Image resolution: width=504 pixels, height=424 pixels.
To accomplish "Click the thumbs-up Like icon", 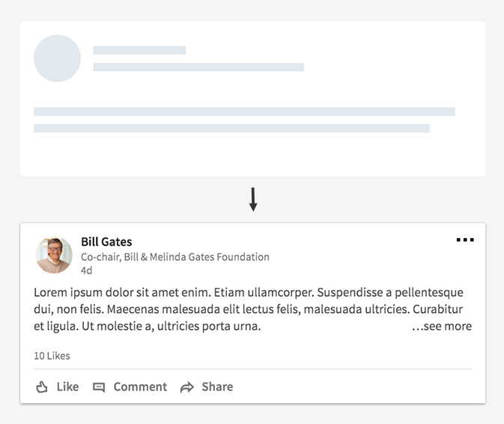I will [x=42, y=387].
